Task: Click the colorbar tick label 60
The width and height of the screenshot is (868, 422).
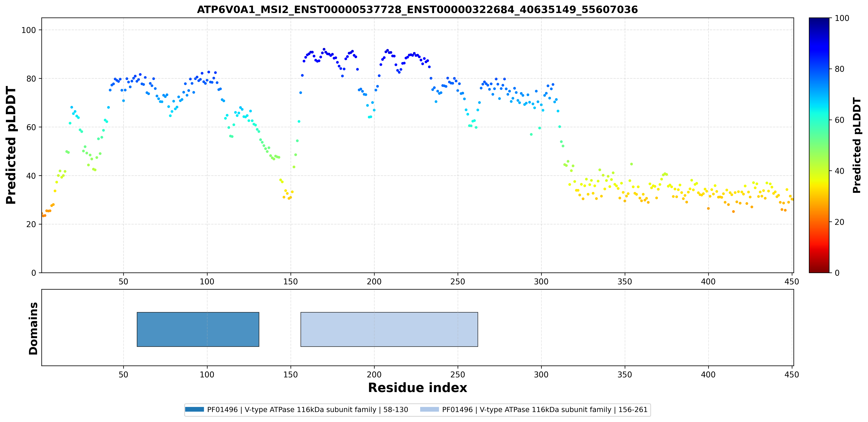Action: click(839, 120)
